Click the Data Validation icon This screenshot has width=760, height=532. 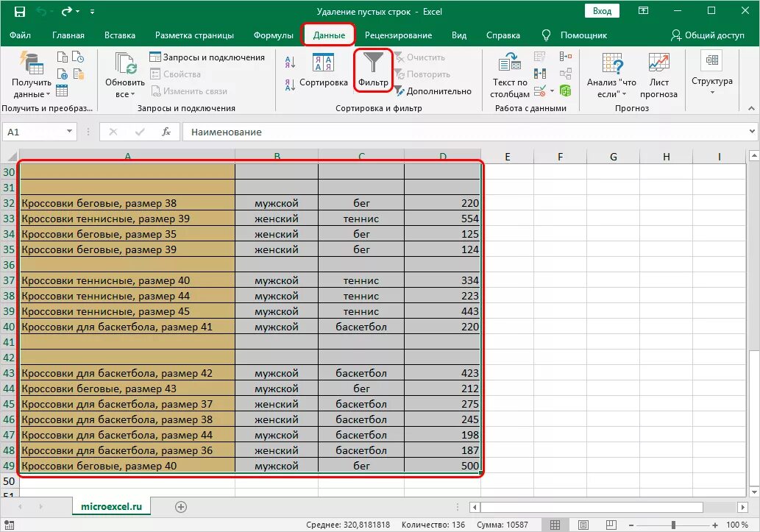pyautogui.click(x=539, y=91)
